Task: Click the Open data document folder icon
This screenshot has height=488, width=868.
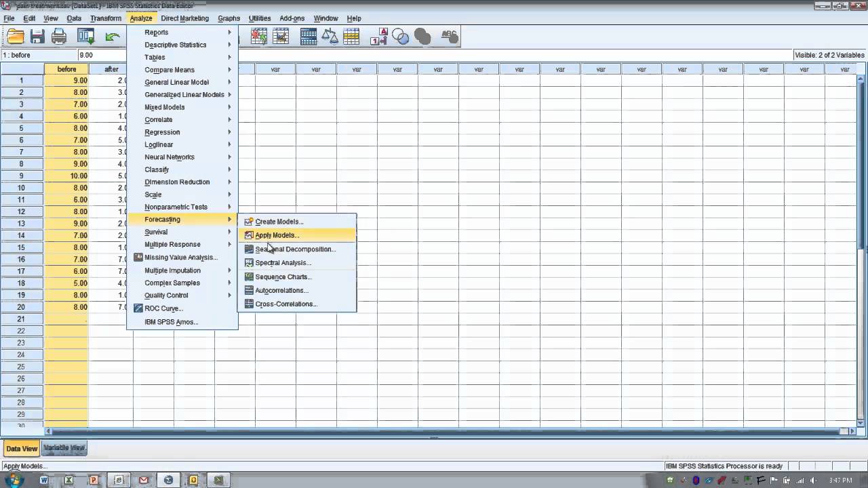Action: click(15, 37)
